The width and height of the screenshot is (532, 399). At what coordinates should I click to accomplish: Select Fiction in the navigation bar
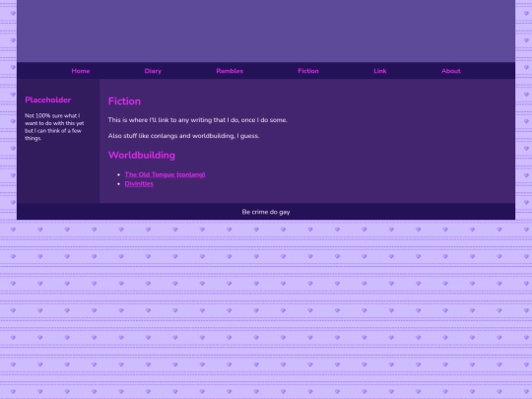point(308,71)
